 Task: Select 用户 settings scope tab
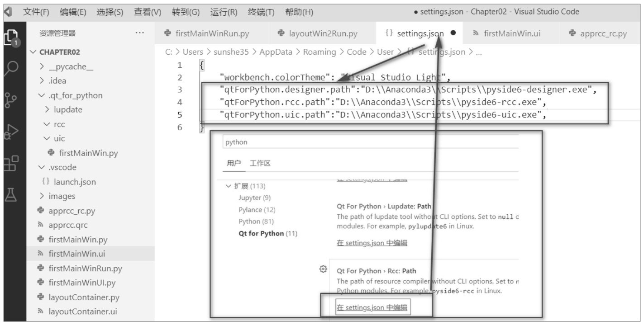click(x=234, y=163)
